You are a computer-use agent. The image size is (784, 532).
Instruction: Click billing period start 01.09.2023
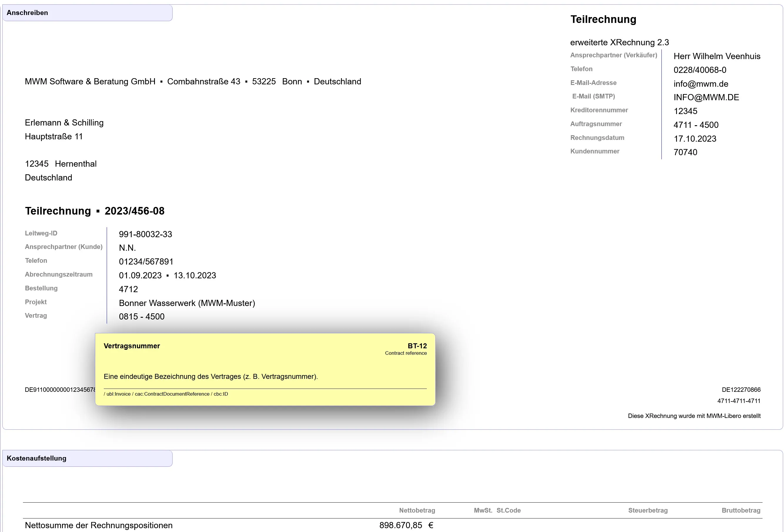point(140,276)
